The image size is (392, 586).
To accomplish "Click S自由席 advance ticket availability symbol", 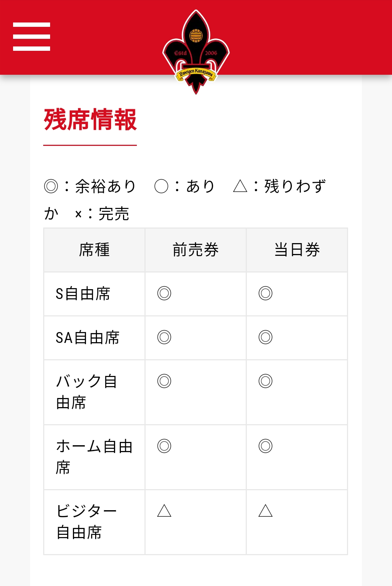I will [164, 293].
